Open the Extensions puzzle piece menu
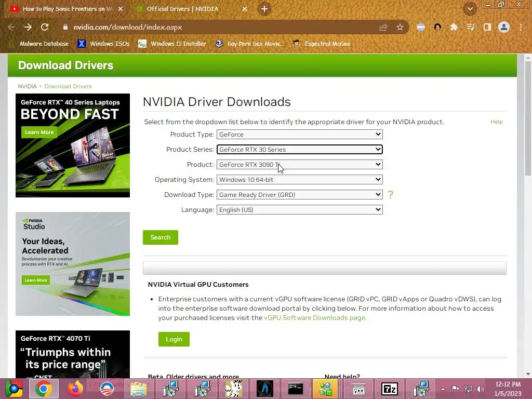Screen dimensions: 532x399 pyautogui.click(x=454, y=27)
